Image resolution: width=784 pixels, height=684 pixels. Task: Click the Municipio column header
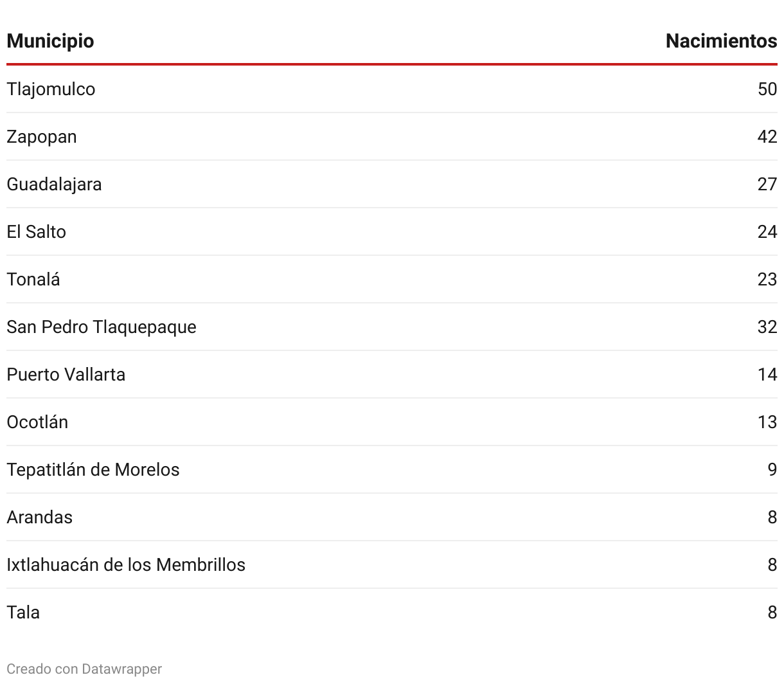(x=50, y=41)
